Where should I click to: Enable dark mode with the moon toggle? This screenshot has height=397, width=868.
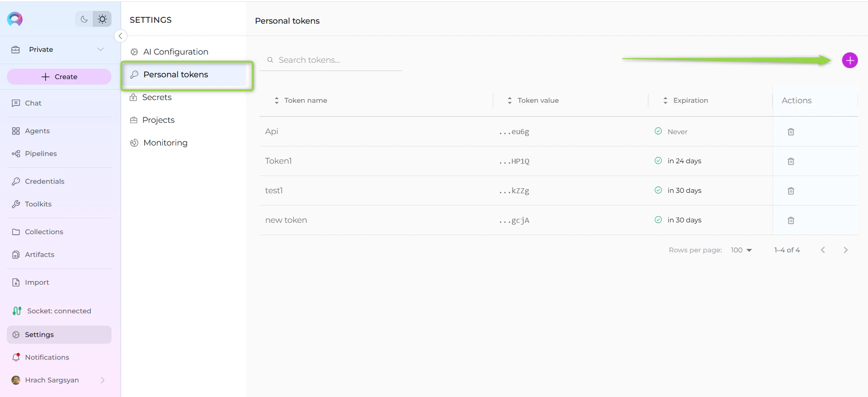pos(84,19)
